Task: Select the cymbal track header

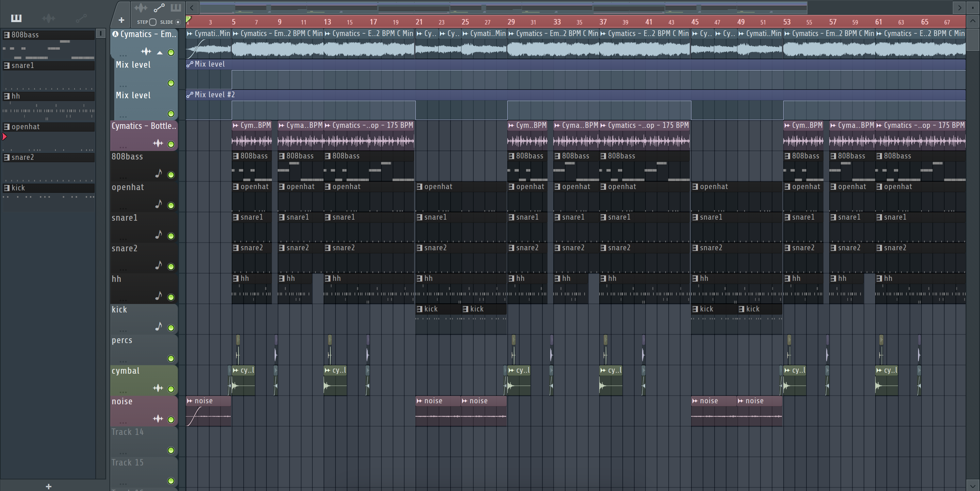Action: (x=144, y=380)
